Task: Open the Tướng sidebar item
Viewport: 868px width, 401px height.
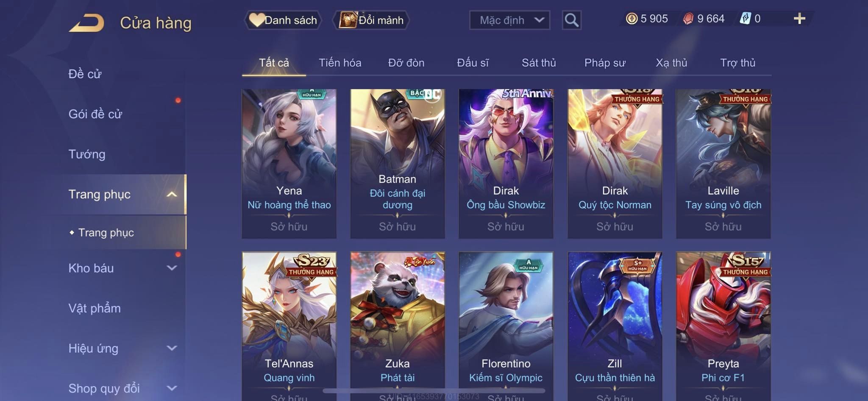Action: coord(87,154)
